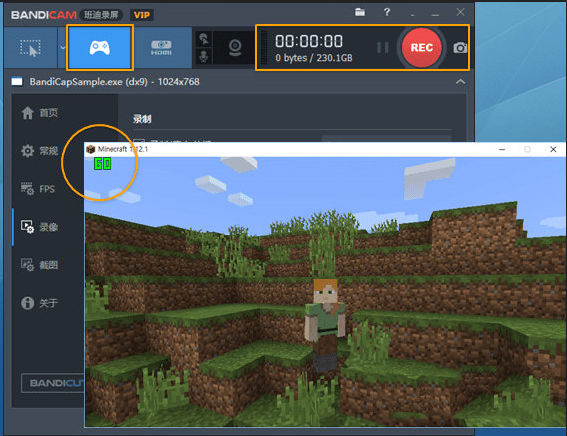
Task: Click the recording timer 00:00:00
Action: (x=309, y=41)
